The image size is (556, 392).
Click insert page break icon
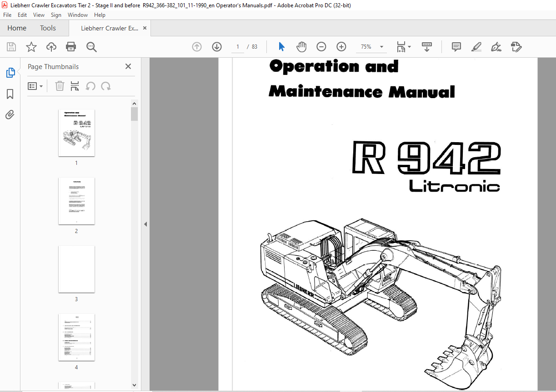click(75, 86)
